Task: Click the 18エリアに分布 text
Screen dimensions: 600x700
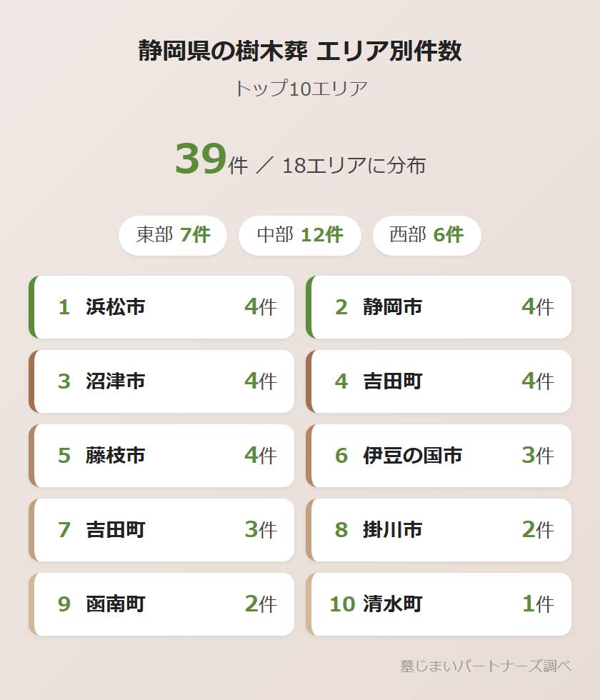Action: pyautogui.click(x=354, y=166)
